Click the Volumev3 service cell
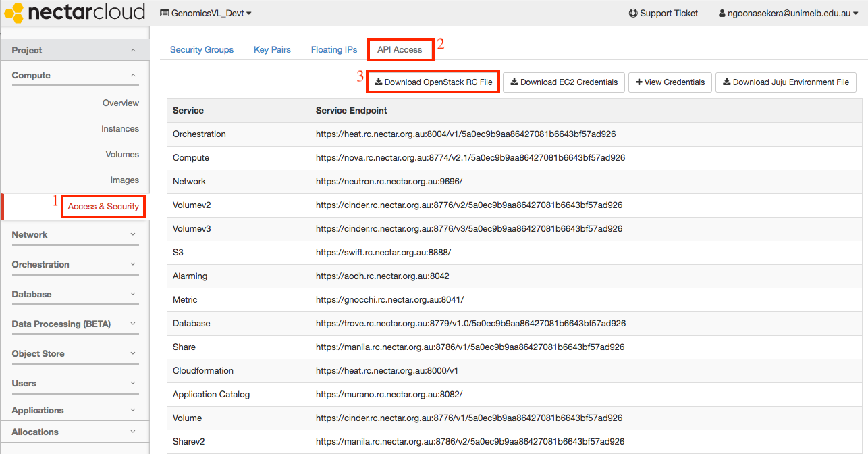The height and width of the screenshot is (454, 868). 238,228
